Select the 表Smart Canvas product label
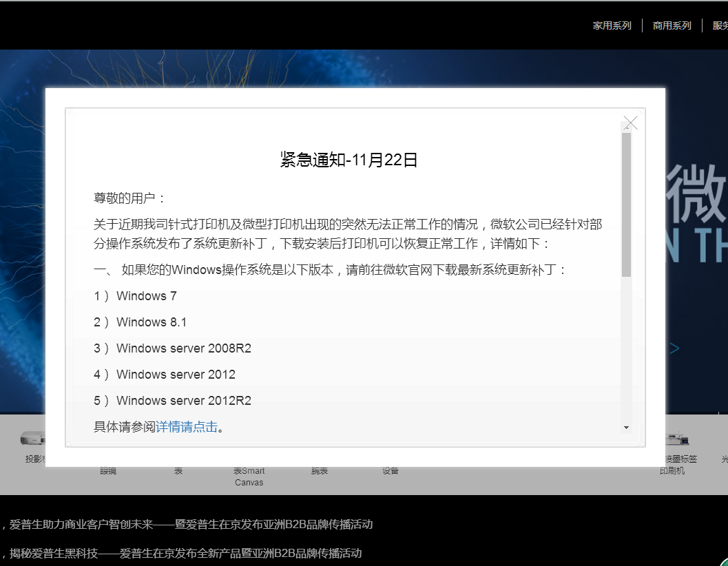This screenshot has height=566, width=728. click(249, 476)
